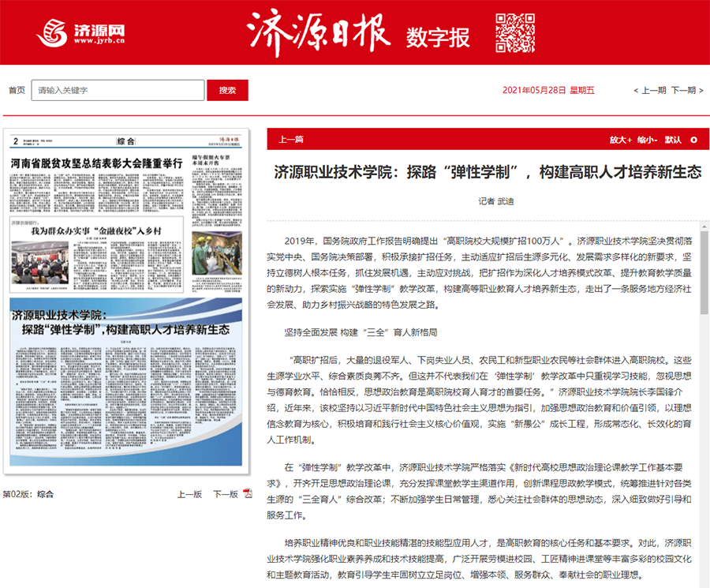Click paragraph starting 2019年，国务院政府工作报告
The width and height of the screenshot is (710, 588).
(x=479, y=273)
